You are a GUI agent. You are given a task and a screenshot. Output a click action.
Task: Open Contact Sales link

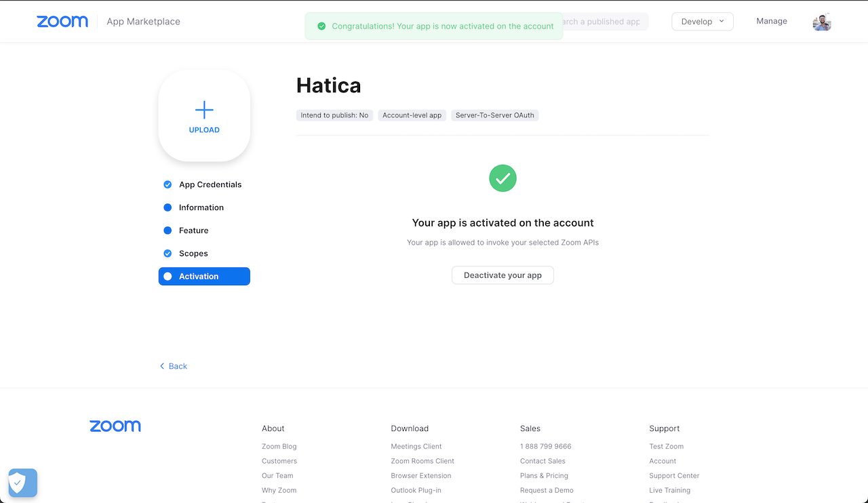click(x=542, y=461)
